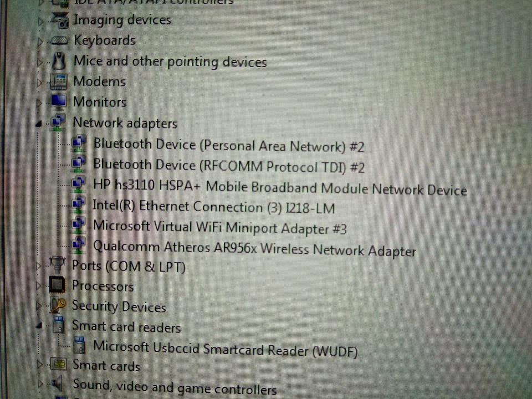Viewport: 532px width, 399px height.
Task: Select Microsoft Virtual WiFi Miniport Adapter #3
Action: click(220, 227)
